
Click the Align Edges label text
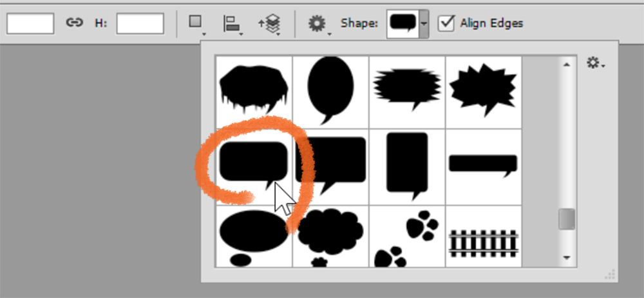coord(491,23)
